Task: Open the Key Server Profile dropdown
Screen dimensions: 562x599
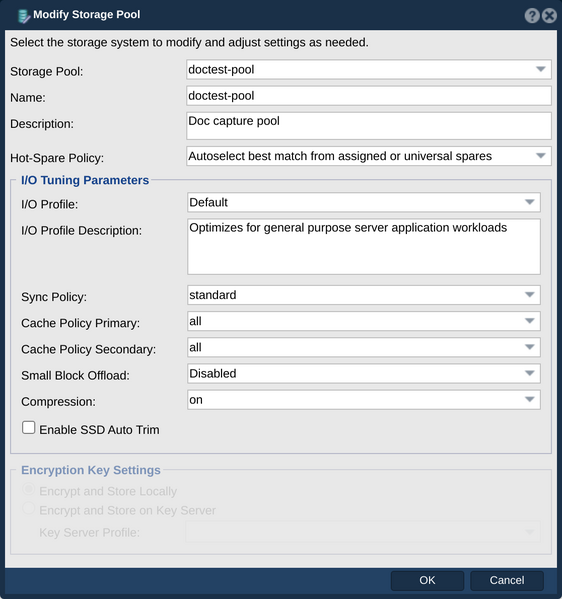Action: (363, 531)
